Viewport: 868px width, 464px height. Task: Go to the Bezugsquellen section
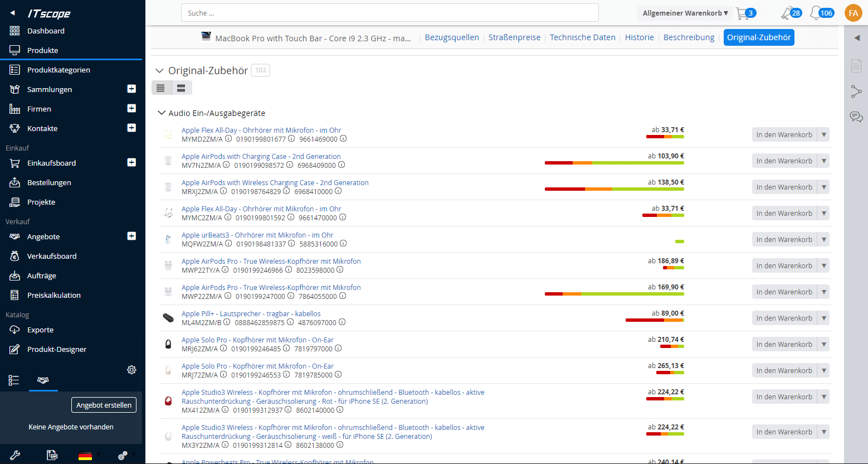point(452,37)
